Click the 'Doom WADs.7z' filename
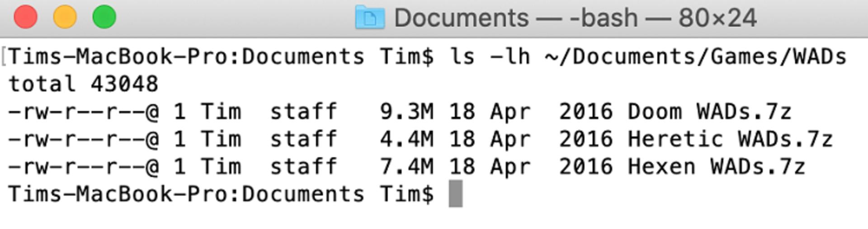Image resolution: width=868 pixels, height=229 pixels. 710,111
